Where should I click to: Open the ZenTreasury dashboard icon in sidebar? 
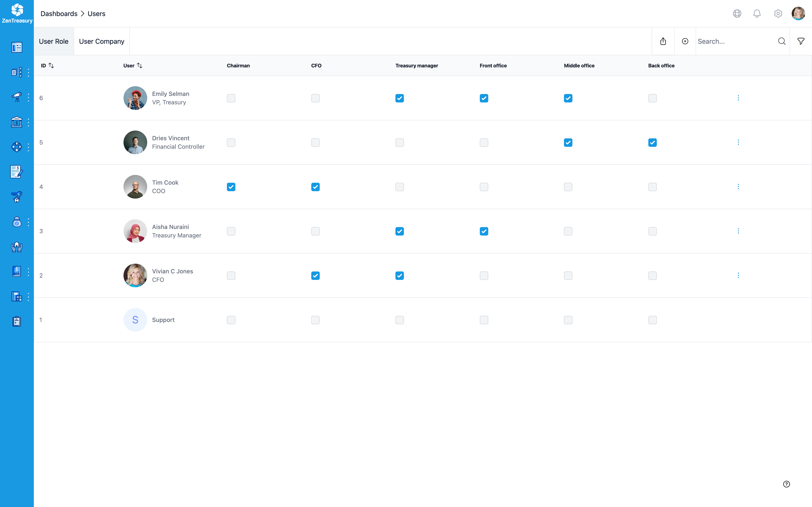(16, 47)
